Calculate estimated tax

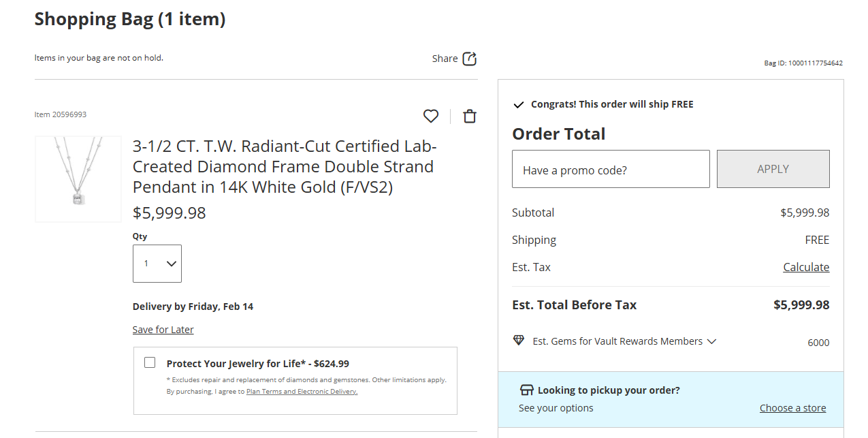tap(806, 267)
